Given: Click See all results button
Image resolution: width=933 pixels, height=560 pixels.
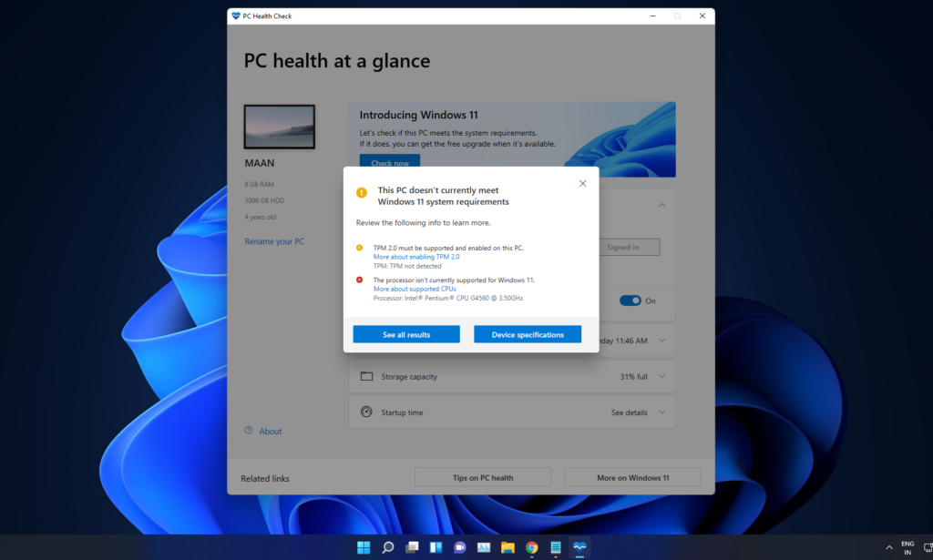Looking at the screenshot, I should (406, 334).
